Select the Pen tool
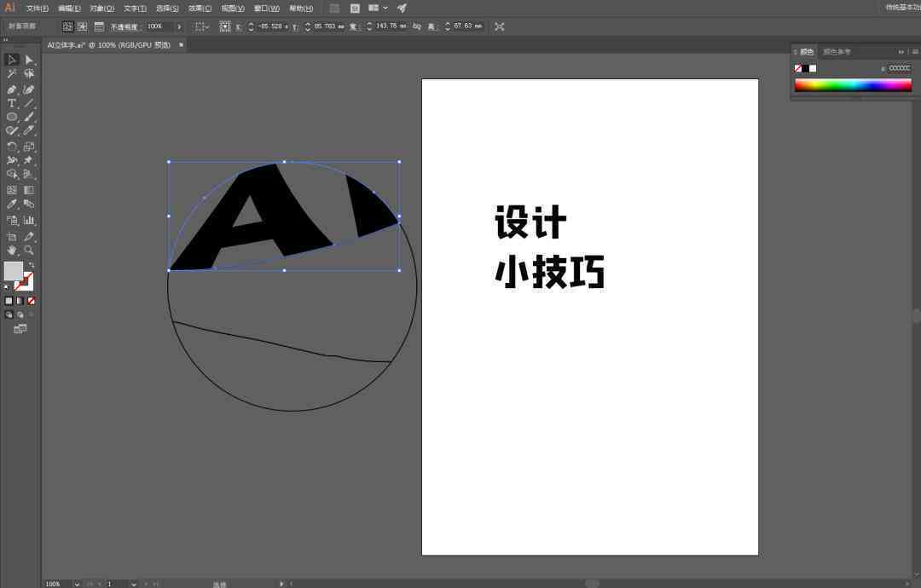The height and width of the screenshot is (588, 921). pyautogui.click(x=11, y=89)
